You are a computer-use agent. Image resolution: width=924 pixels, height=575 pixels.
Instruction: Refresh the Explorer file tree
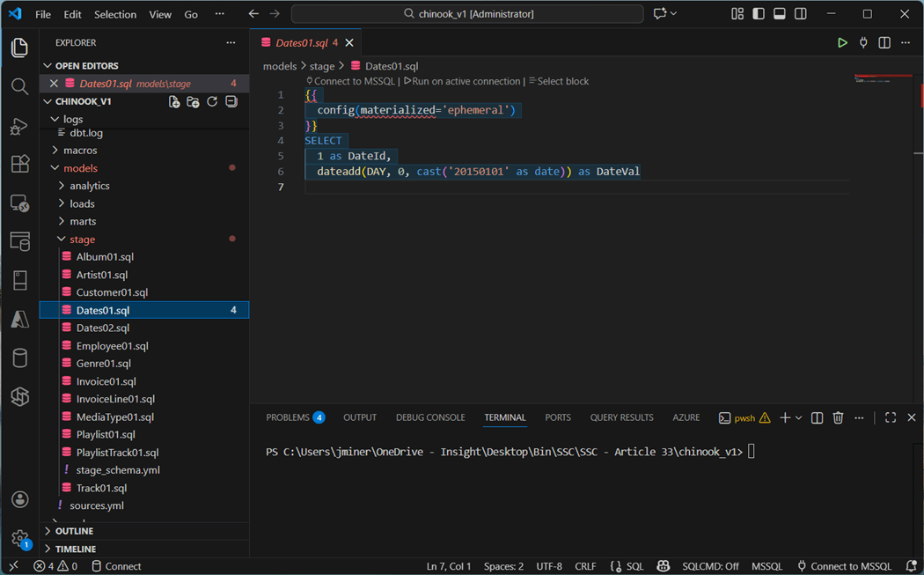click(212, 102)
